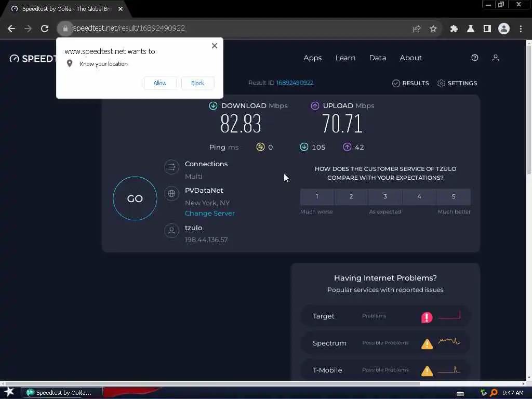Screen dimensions: 532x399
Task: Close the location permission popup
Action: pyautogui.click(x=215, y=46)
